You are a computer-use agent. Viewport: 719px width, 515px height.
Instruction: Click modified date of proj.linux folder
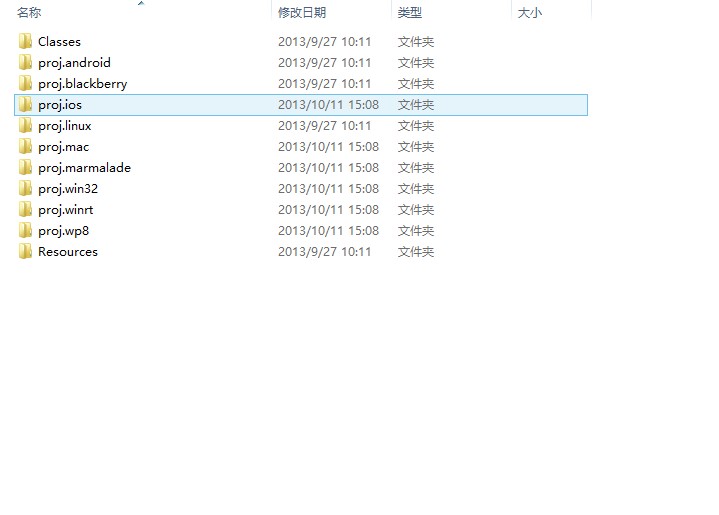click(x=325, y=126)
